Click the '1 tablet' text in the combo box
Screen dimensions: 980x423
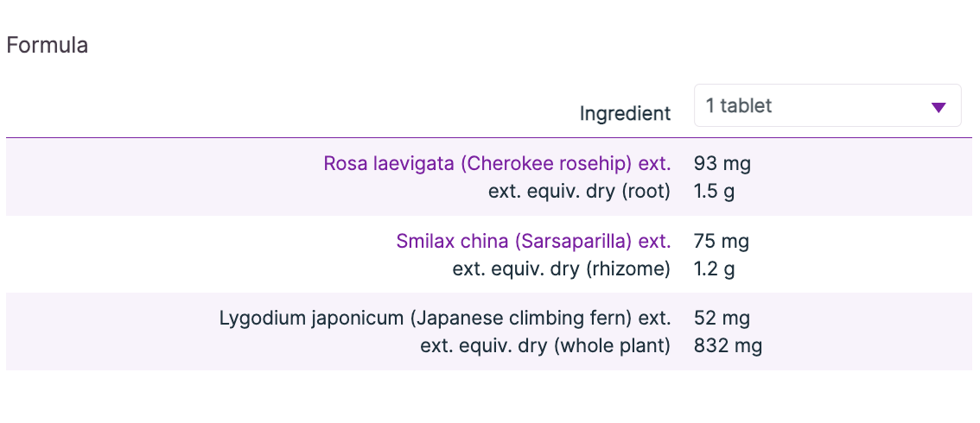pos(739,106)
